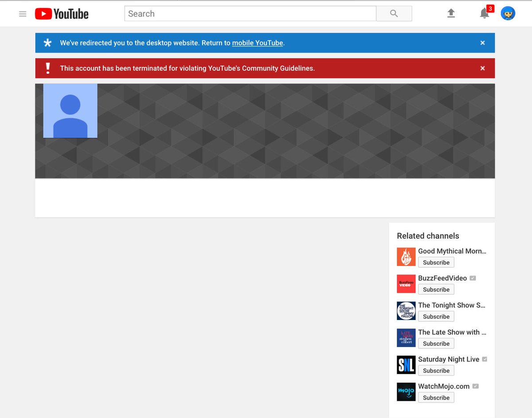Click the account terminated message text
Viewport: 532px width, 418px height.
[x=187, y=68]
